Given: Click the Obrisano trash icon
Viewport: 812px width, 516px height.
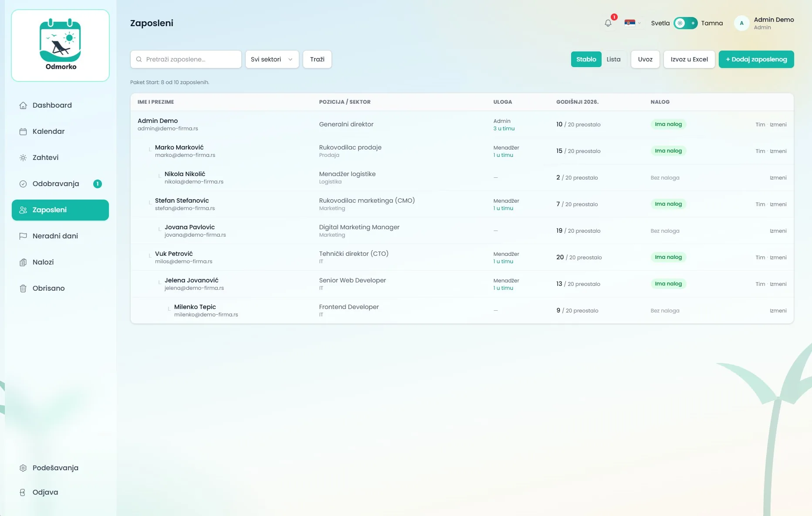Looking at the screenshot, I should point(23,289).
